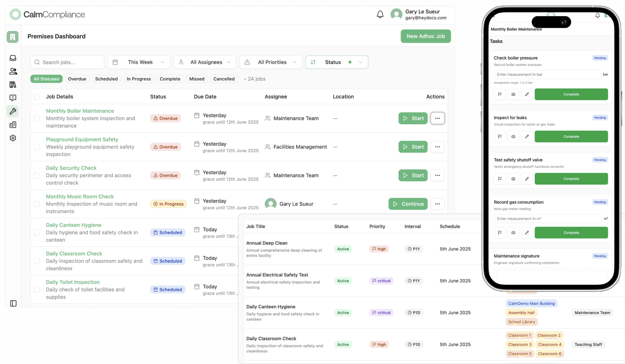Create a New Adhoc Job
Viewport: 625px width, 364px height.
(x=426, y=36)
